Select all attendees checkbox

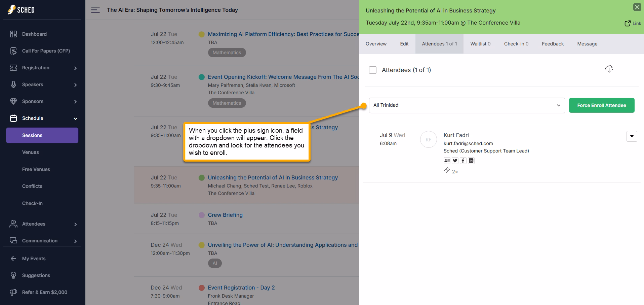coord(373,70)
